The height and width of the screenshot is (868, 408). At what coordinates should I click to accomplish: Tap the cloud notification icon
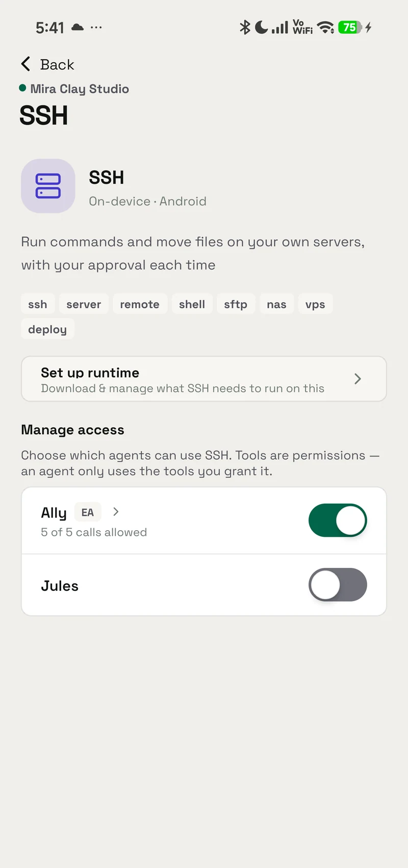coord(78,27)
